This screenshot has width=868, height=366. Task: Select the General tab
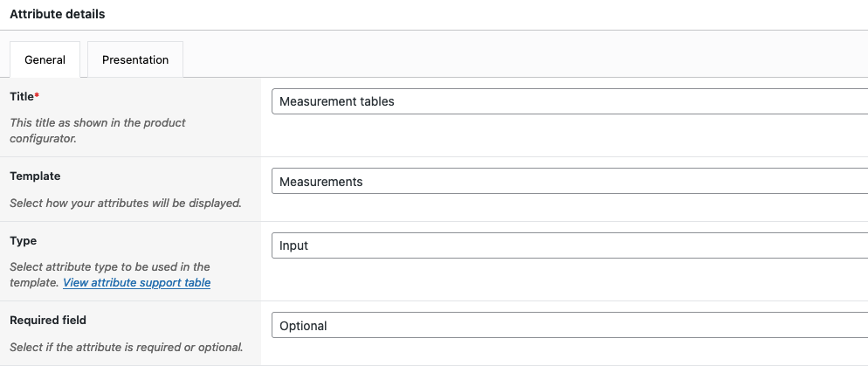(x=45, y=60)
